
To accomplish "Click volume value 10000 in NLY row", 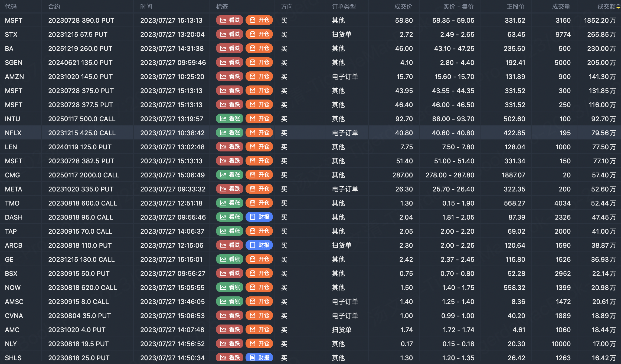I will (x=561, y=344).
